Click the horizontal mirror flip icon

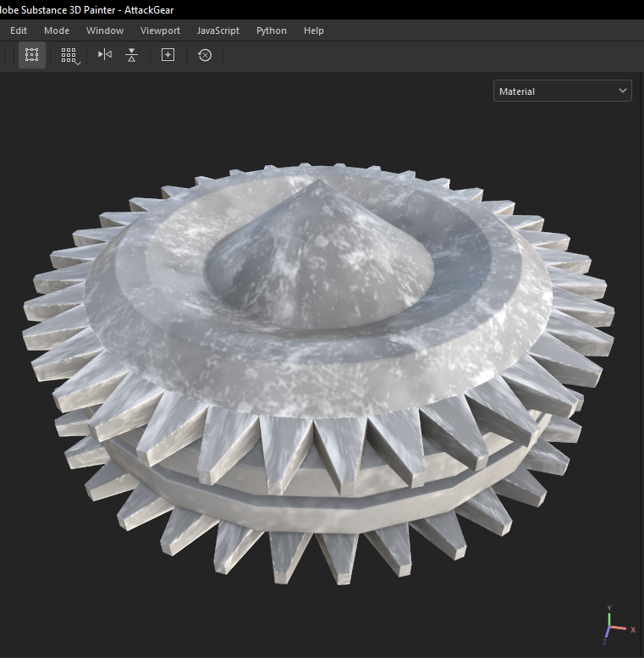pyautogui.click(x=105, y=55)
